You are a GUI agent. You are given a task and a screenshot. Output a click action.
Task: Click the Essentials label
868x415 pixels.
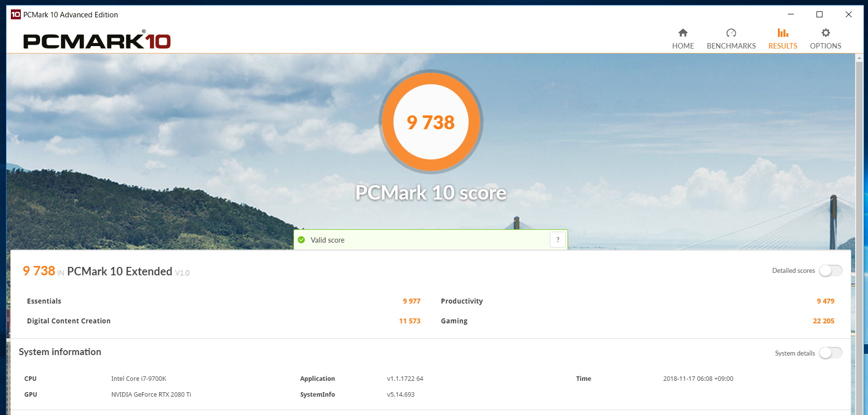tap(44, 301)
